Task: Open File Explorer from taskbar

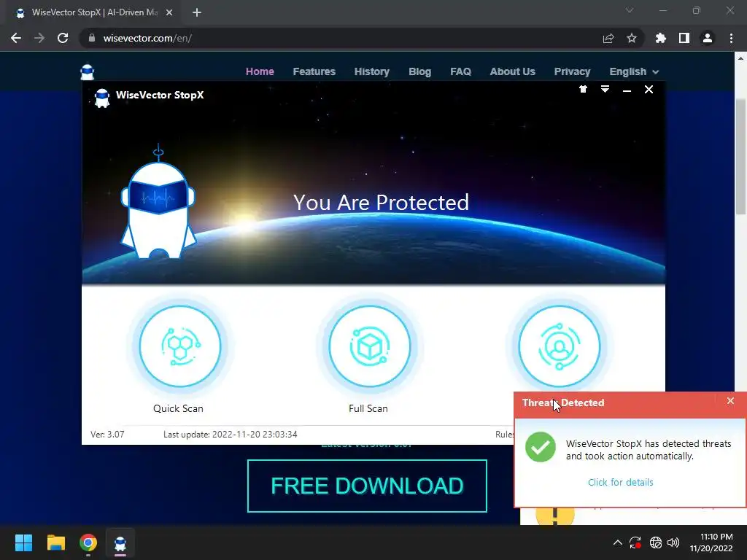Action: [55, 542]
